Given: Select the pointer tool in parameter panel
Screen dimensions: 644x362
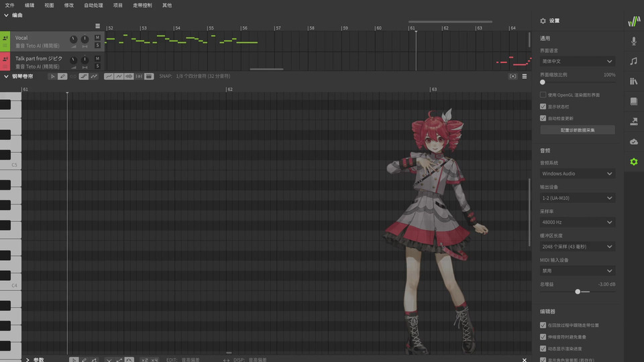Looking at the screenshot, I should coord(74,360).
